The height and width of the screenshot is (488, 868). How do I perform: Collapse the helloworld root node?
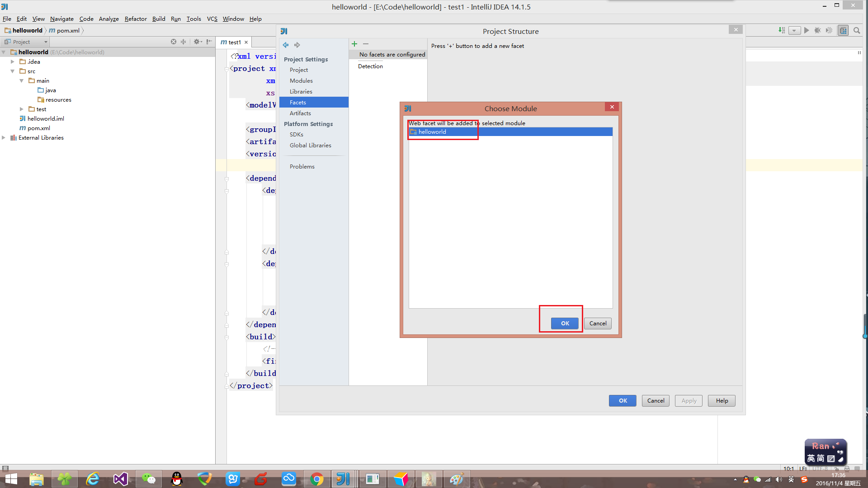click(4, 52)
